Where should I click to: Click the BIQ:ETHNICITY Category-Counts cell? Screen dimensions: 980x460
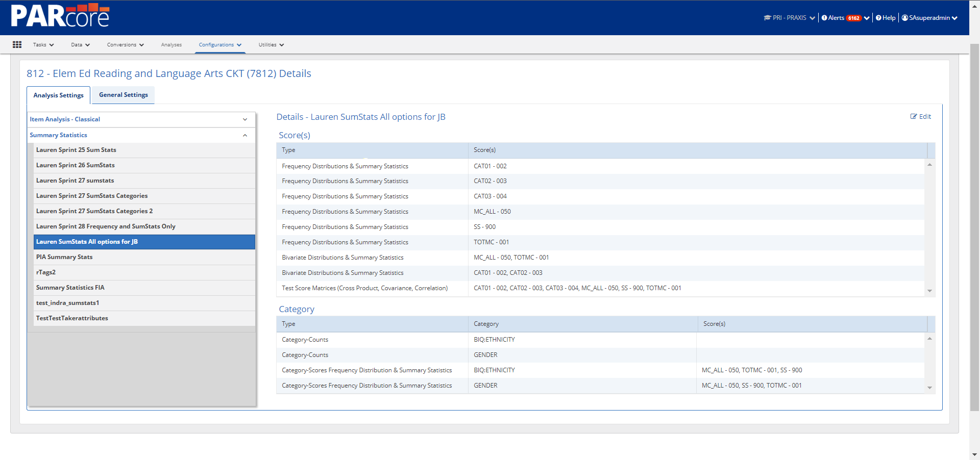(582, 340)
